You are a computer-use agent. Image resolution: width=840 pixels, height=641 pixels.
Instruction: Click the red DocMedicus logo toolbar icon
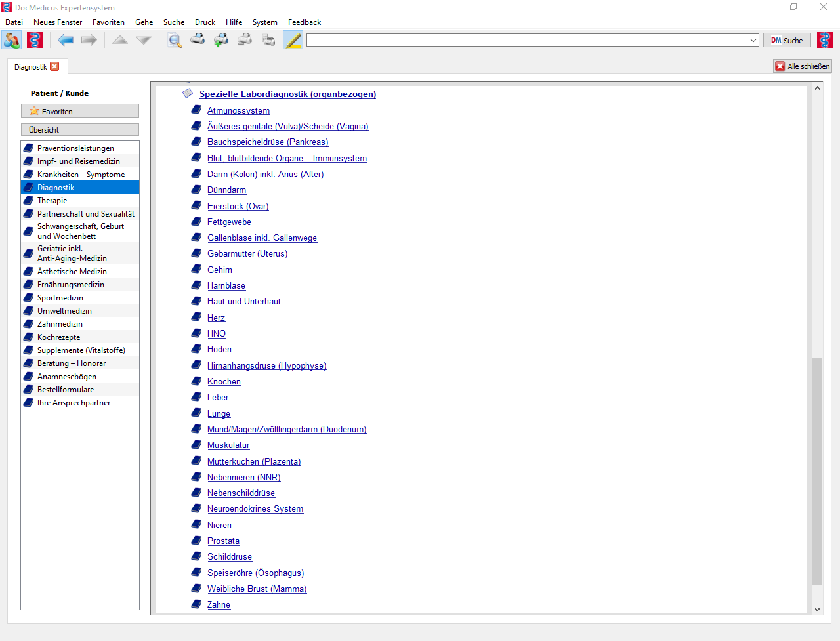pyautogui.click(x=35, y=40)
